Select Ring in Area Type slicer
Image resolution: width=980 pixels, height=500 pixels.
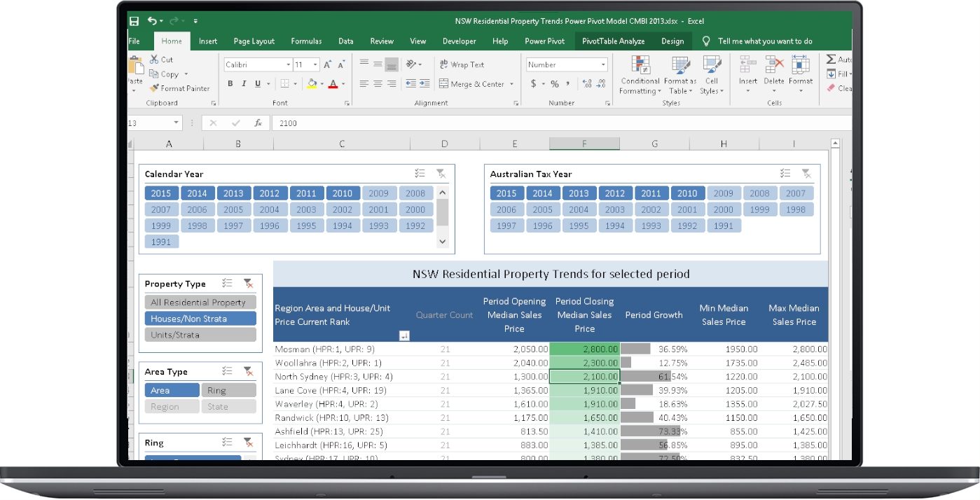(228, 391)
